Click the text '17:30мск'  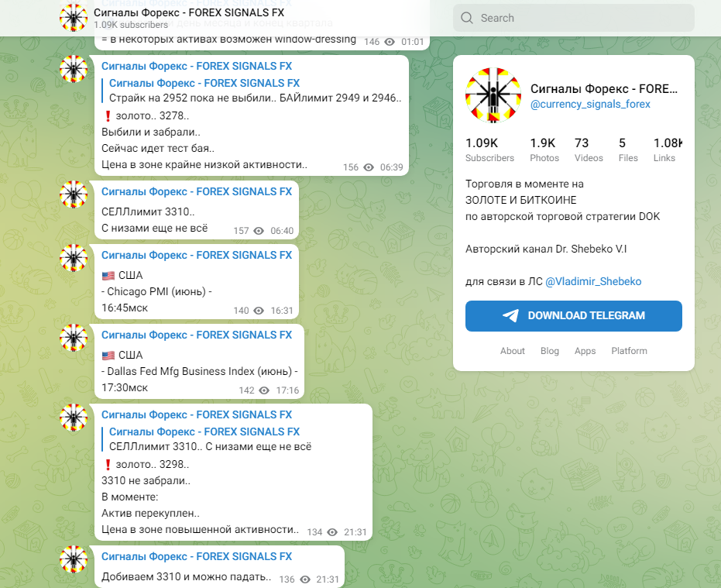tap(125, 388)
